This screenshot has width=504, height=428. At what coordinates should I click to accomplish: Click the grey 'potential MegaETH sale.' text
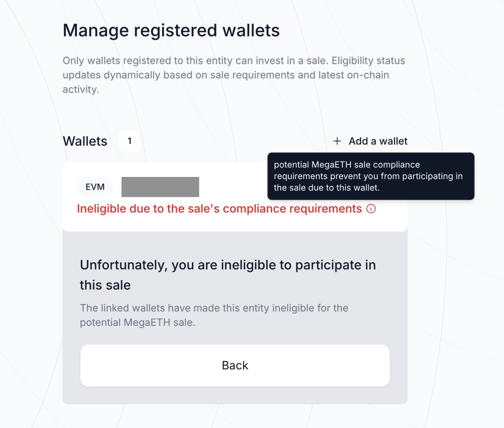(137, 322)
